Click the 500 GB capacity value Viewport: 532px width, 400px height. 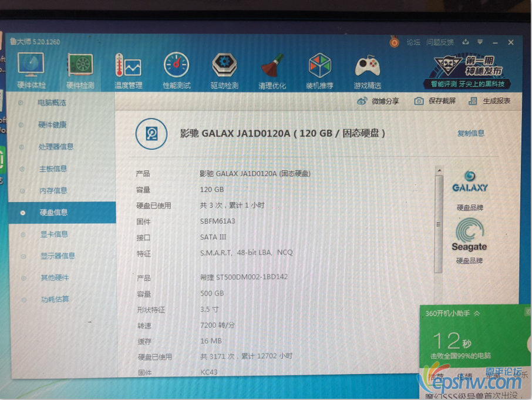[212, 293]
